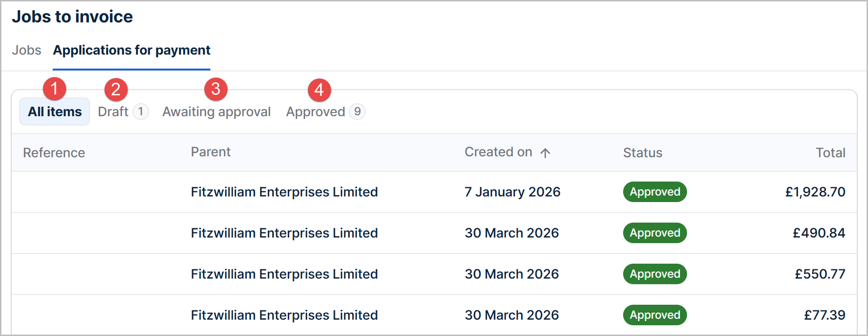
Task: Open the 7 January 2026 application row
Action: coord(434,192)
